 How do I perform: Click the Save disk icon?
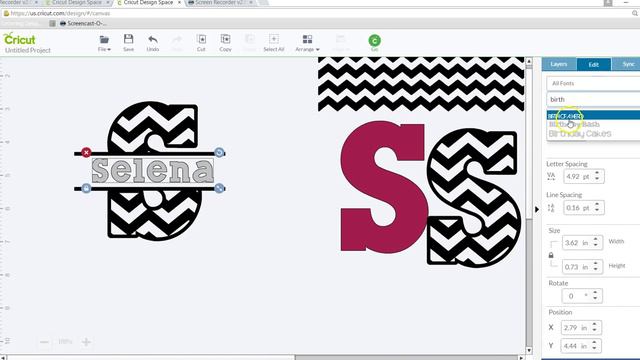click(129, 39)
